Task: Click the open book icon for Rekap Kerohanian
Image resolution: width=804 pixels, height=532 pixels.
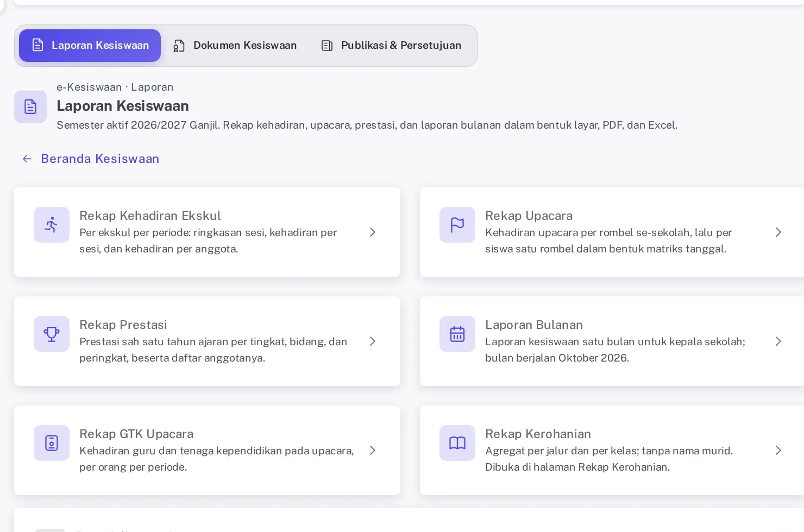Action: pyautogui.click(x=457, y=443)
